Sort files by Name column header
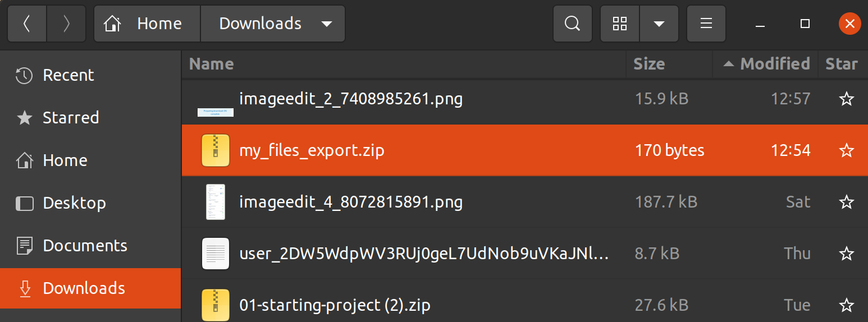Image resolution: width=868 pixels, height=322 pixels. pyautogui.click(x=212, y=64)
